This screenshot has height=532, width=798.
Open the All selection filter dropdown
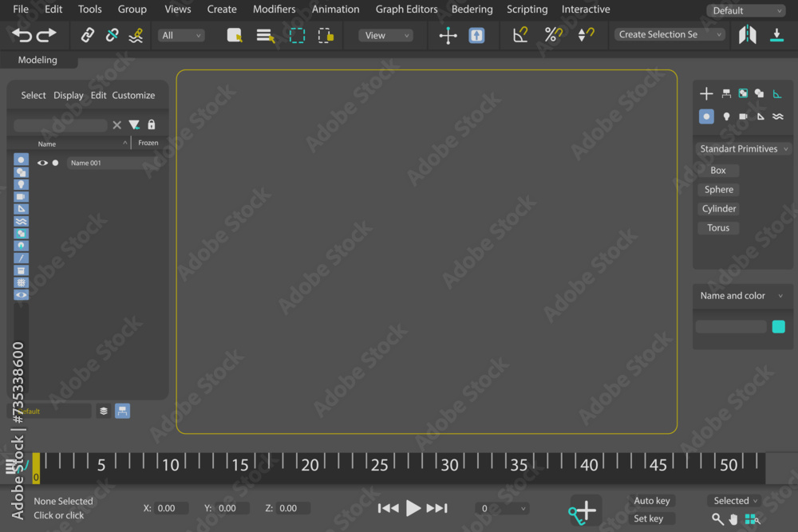(x=181, y=35)
